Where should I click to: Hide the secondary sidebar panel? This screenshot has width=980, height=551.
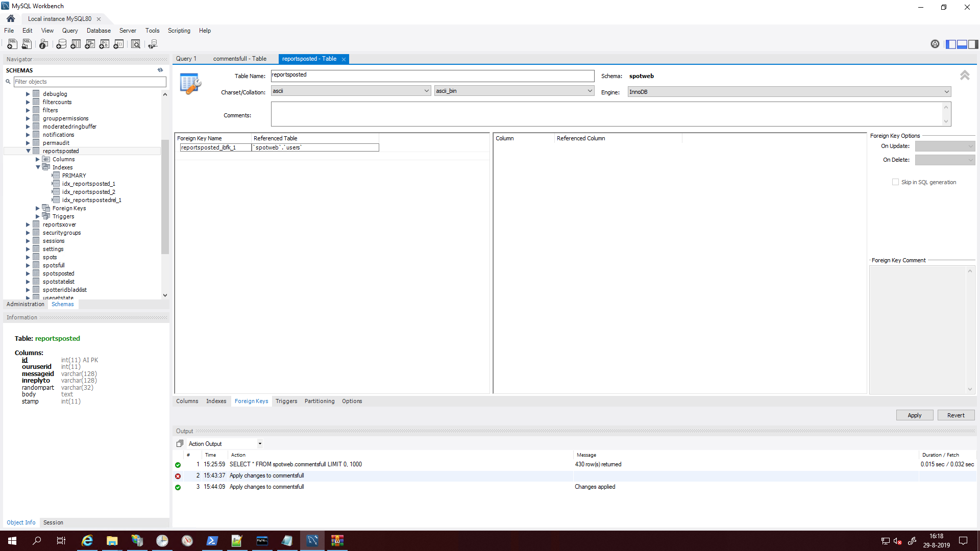coord(973,44)
